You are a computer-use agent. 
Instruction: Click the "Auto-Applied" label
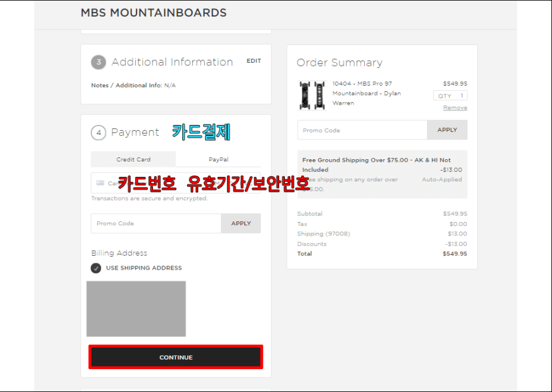[442, 180]
